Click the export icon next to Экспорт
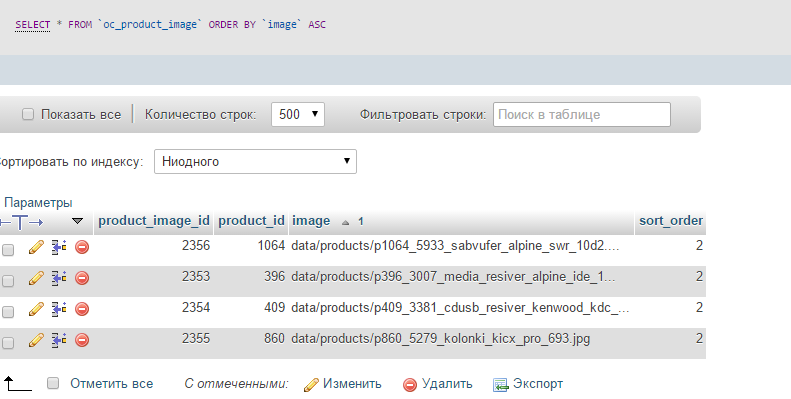Screen dimensions: 791x399 click(x=500, y=385)
